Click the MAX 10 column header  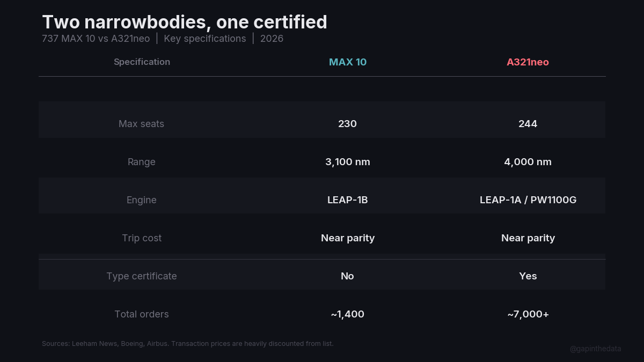[x=348, y=62]
